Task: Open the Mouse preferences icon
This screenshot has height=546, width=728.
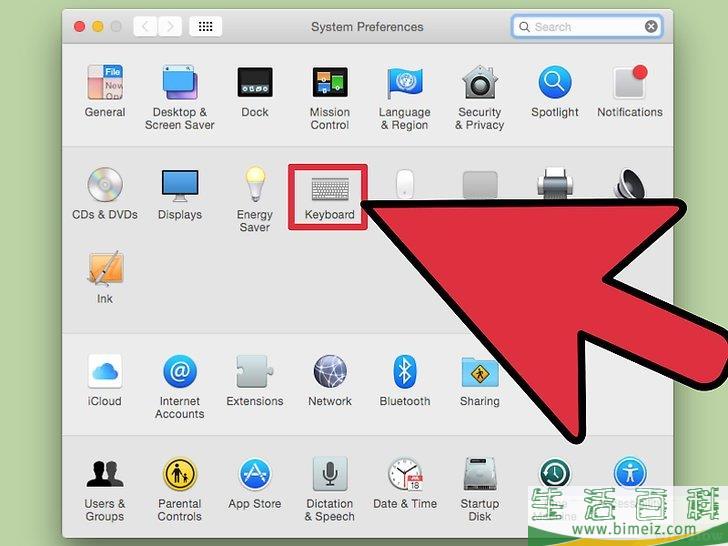Action: [405, 184]
